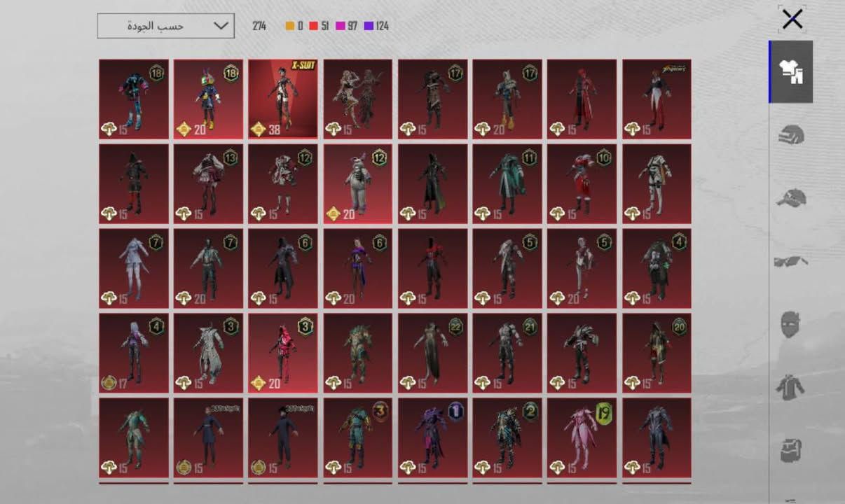Select the hooded outfit with badge 20
Image resolution: width=845 pixels, height=504 pixels.
pos(657,353)
